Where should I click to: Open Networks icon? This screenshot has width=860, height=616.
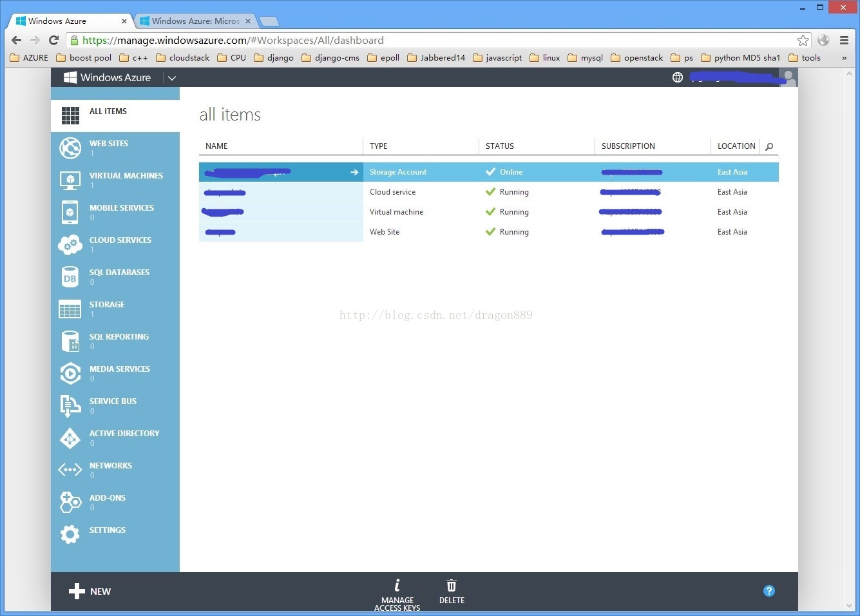click(70, 470)
